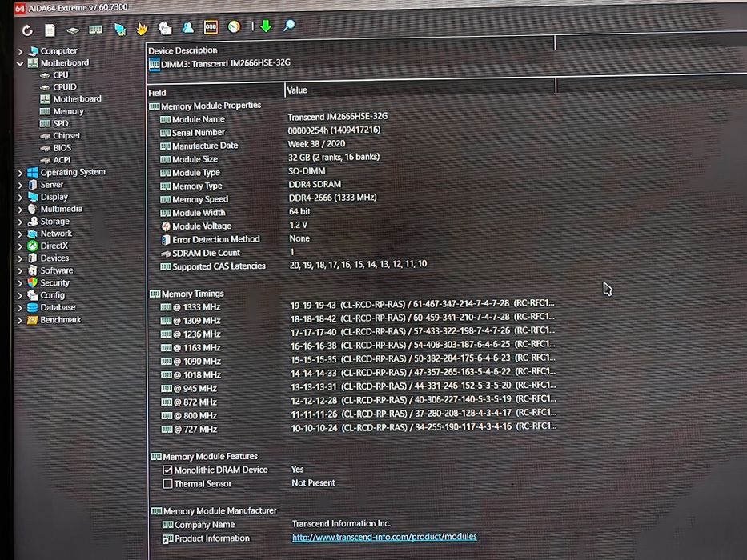
Task: Select the @ 1333 MHz timing row
Action: pyautogui.click(x=357, y=306)
